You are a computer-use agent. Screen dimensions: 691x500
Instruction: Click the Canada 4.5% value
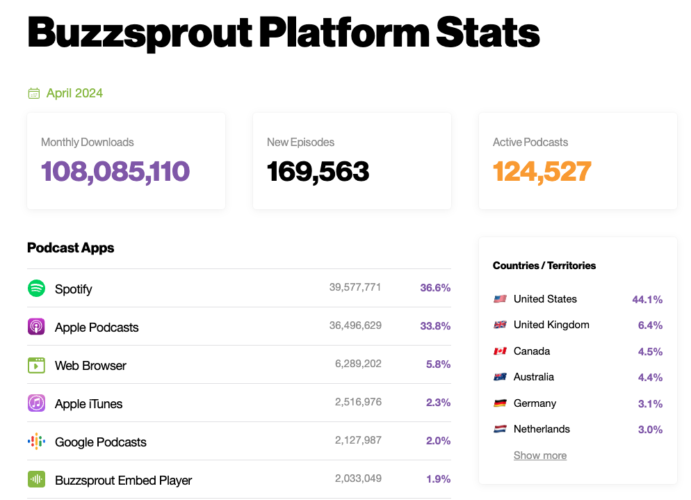coord(650,352)
